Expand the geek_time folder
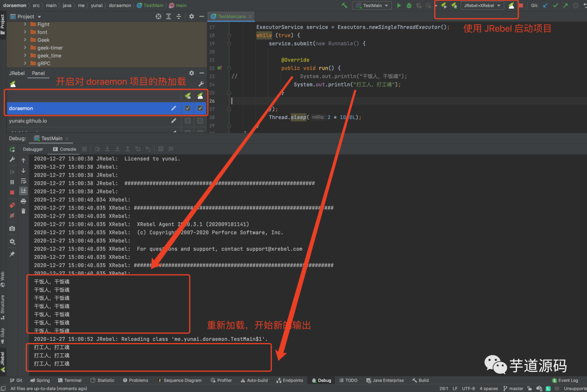 (25, 55)
